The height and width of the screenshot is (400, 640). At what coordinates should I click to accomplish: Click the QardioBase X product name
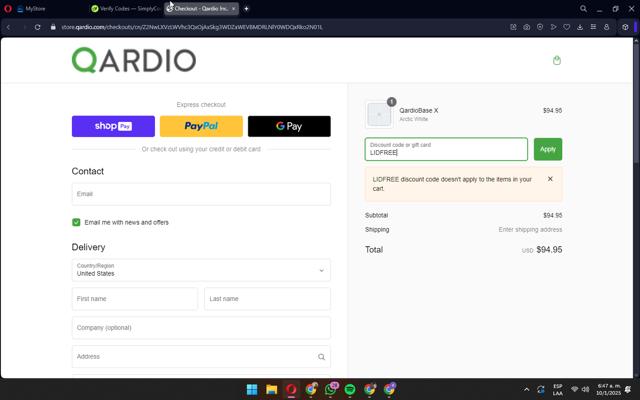pos(418,111)
